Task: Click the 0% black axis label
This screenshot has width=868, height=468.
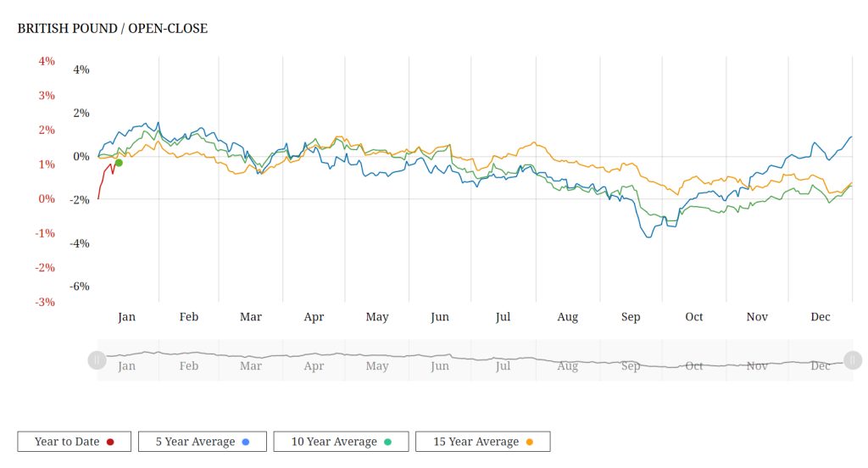Action: tap(81, 156)
